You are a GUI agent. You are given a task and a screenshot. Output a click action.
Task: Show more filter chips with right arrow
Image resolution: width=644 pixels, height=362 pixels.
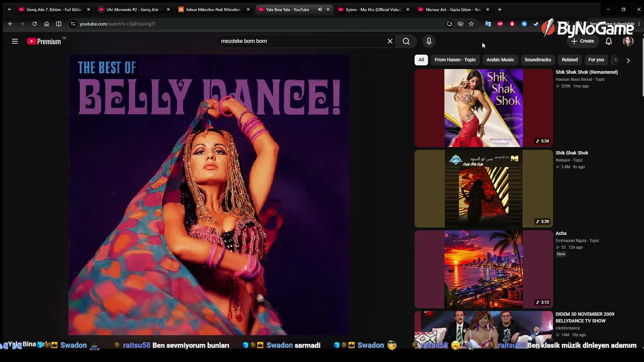628,60
